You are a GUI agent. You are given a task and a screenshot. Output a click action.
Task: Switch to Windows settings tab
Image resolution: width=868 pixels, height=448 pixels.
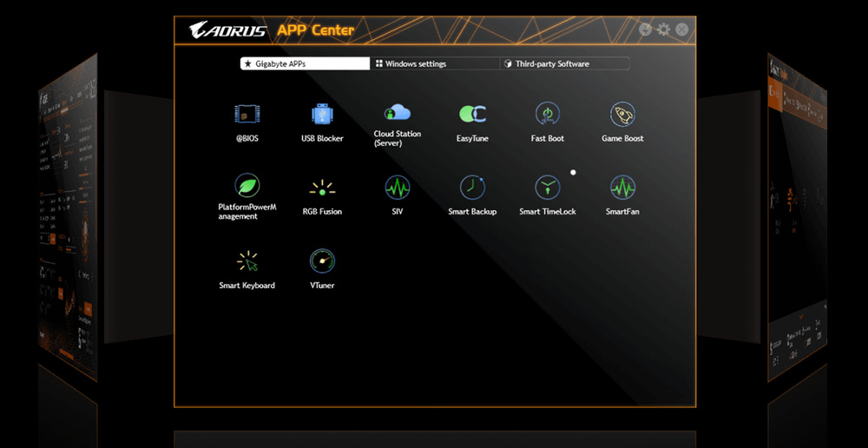435,63
